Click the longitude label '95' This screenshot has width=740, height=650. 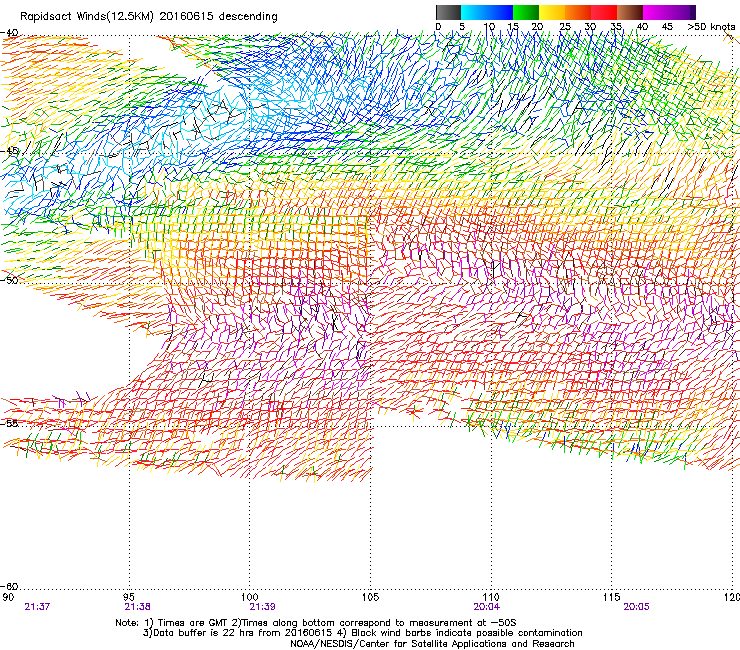point(129,597)
